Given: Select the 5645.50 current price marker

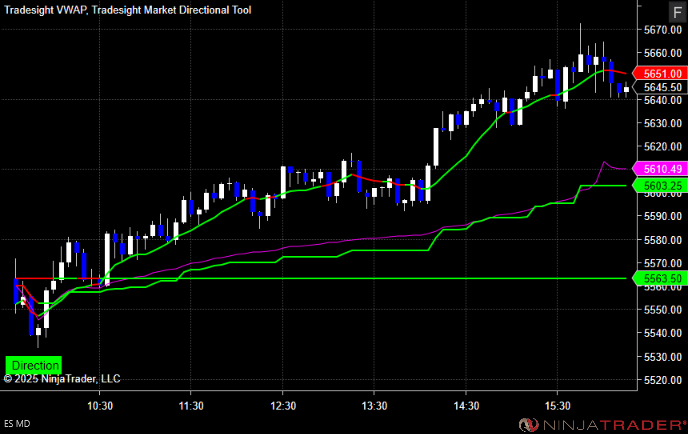Looking at the screenshot, I should (x=659, y=87).
